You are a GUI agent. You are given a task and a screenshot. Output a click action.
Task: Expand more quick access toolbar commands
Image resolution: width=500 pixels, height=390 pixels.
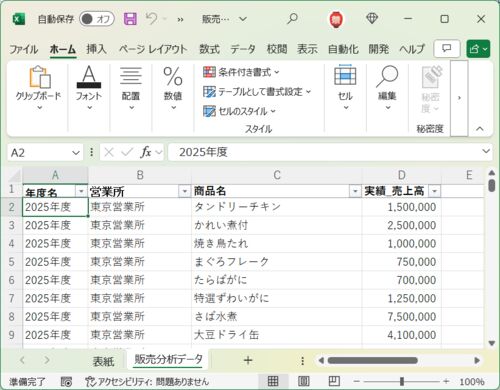click(180, 20)
